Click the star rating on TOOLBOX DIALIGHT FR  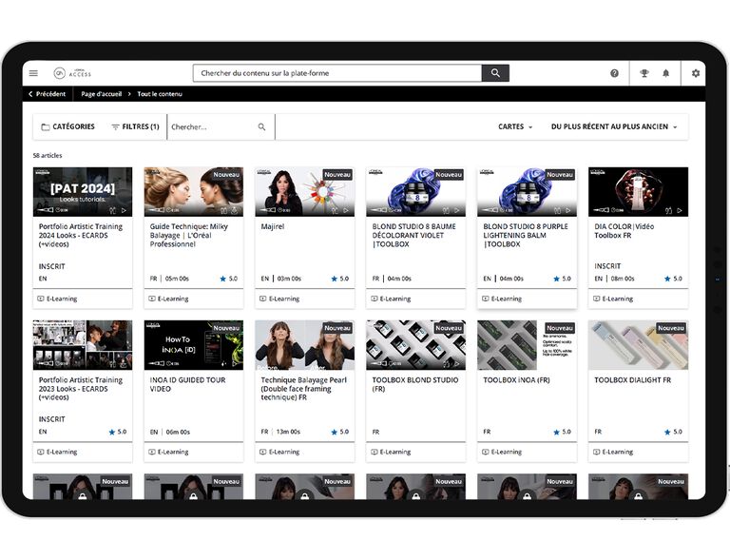click(673, 432)
